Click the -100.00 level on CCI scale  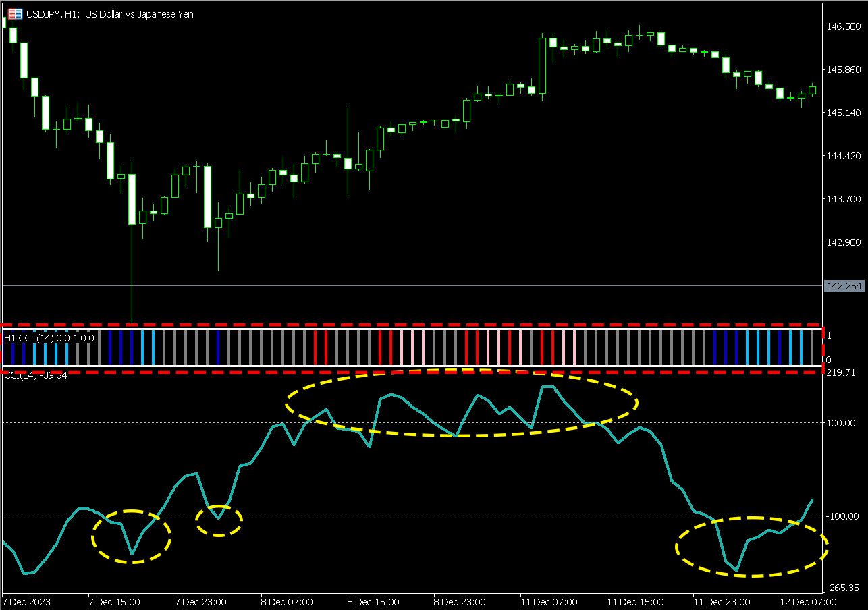click(x=841, y=516)
